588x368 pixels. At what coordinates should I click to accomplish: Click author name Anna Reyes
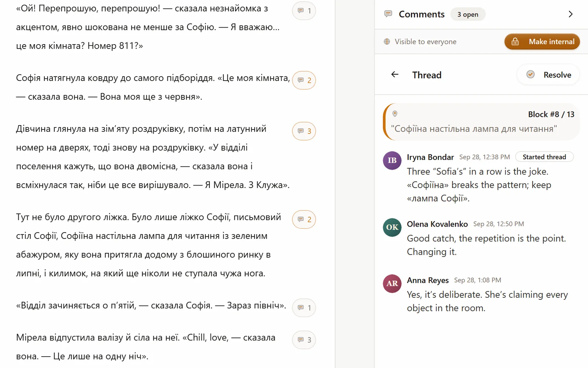point(428,280)
